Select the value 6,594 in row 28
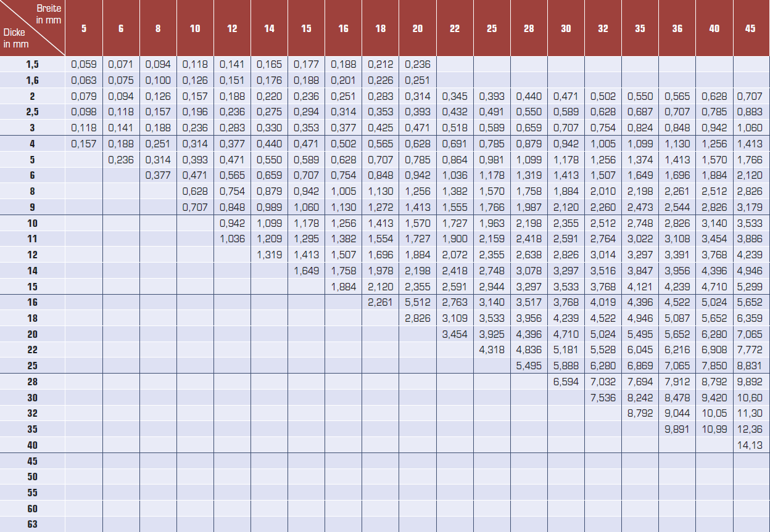The width and height of the screenshot is (770, 532). 566,382
